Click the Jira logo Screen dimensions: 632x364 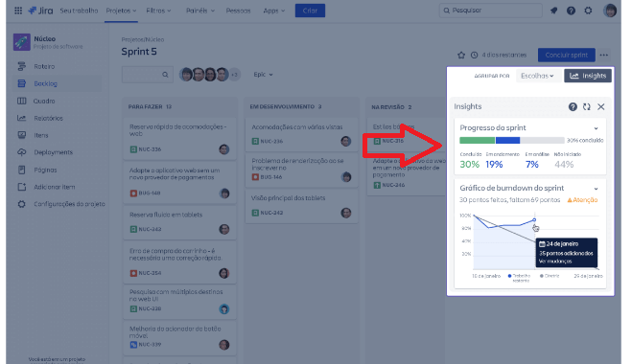click(40, 11)
